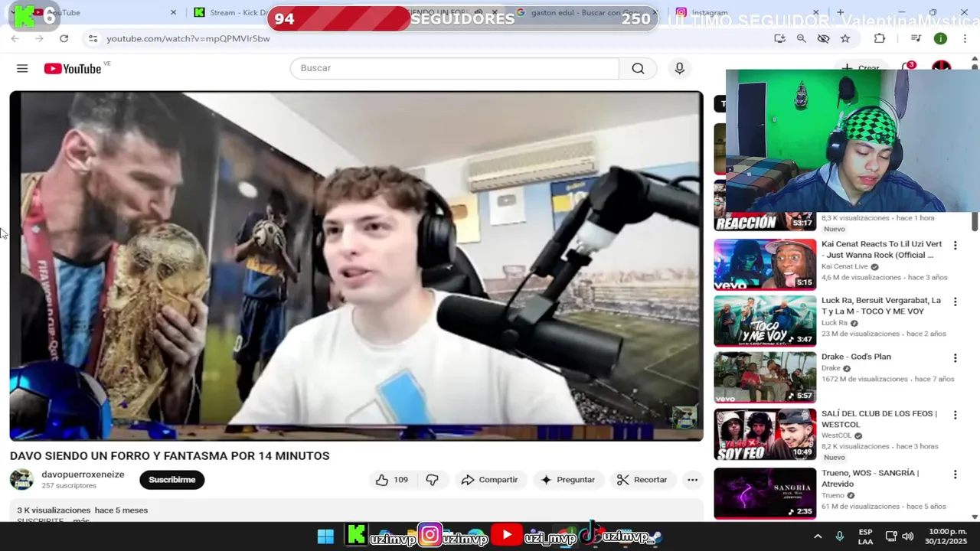
Task: Show hidden system tray icons
Action: coord(818,536)
